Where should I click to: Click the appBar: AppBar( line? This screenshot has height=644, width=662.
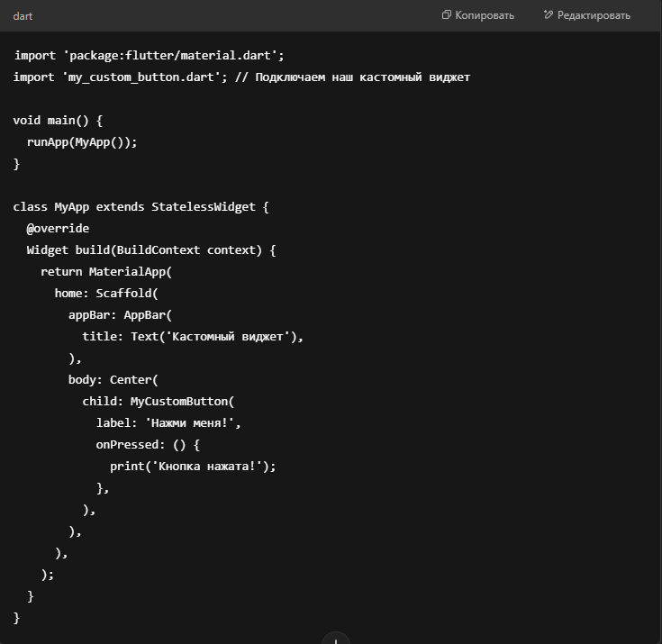pos(121,315)
